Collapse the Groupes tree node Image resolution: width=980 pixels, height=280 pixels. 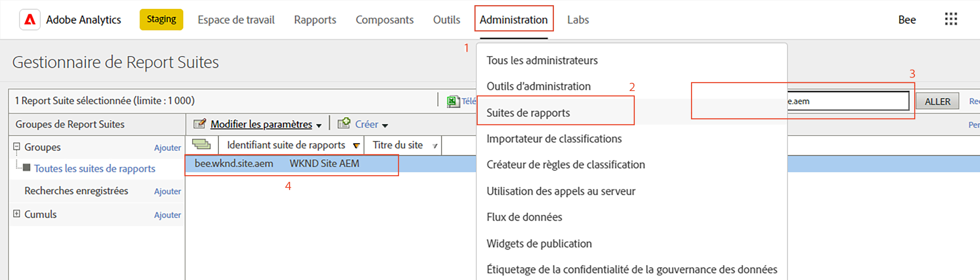tap(16, 147)
